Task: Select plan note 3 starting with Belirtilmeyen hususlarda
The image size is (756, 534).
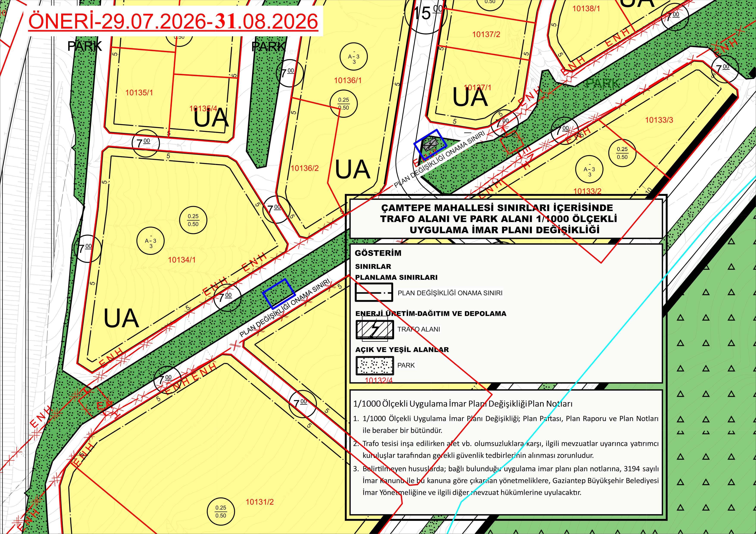Action: [x=506, y=481]
